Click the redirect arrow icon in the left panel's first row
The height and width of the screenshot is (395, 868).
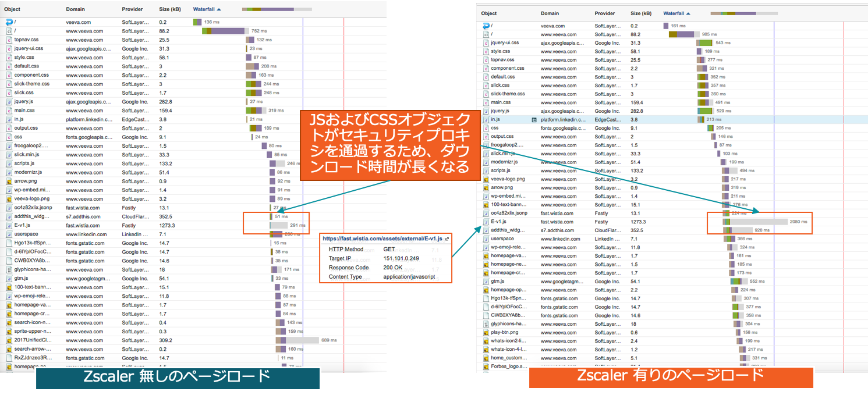(x=9, y=22)
